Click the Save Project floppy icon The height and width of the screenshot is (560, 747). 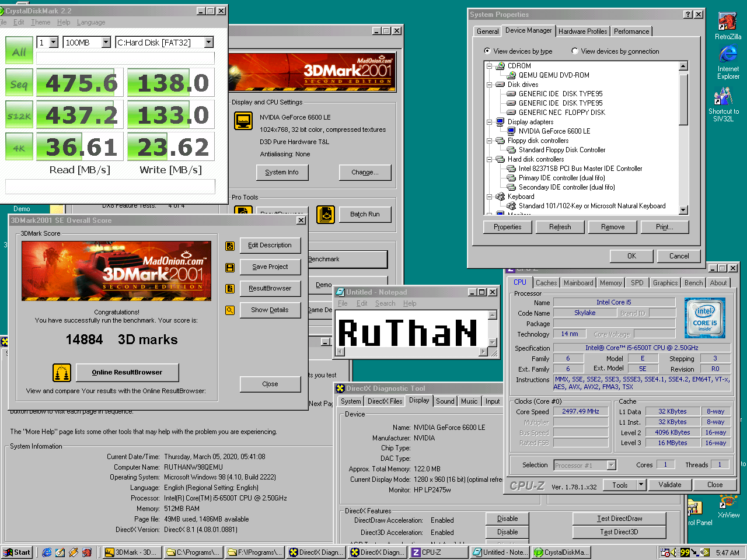[230, 267]
